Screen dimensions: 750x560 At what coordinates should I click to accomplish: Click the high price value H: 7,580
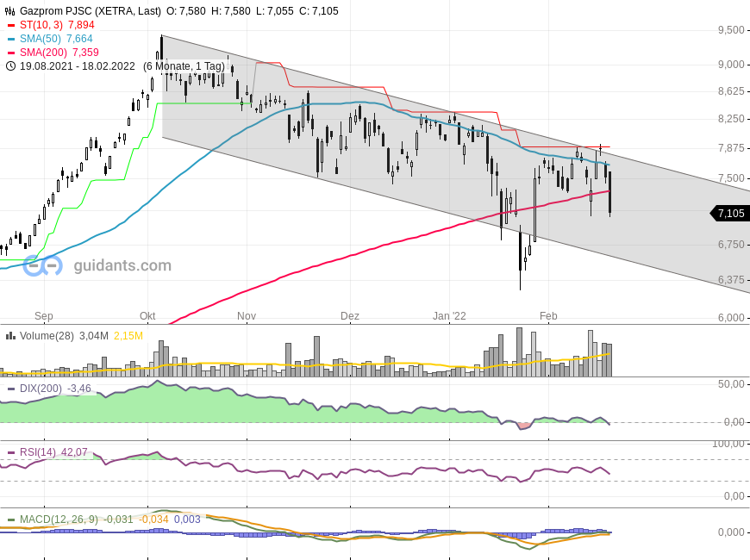(x=230, y=11)
